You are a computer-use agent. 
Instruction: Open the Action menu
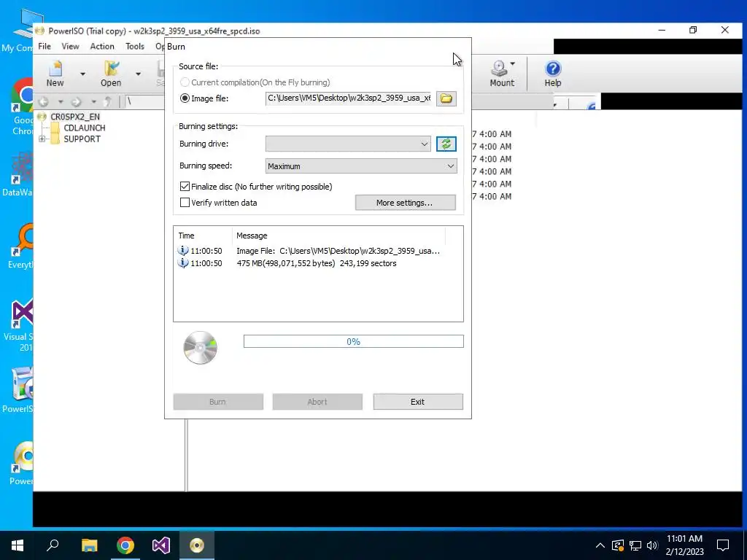[102, 46]
